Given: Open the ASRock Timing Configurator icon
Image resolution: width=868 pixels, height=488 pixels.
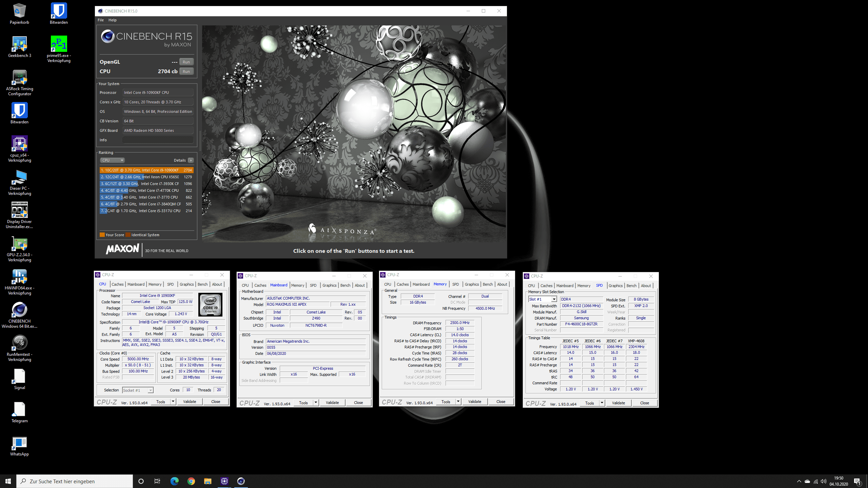Looking at the screenshot, I should pos(19,78).
